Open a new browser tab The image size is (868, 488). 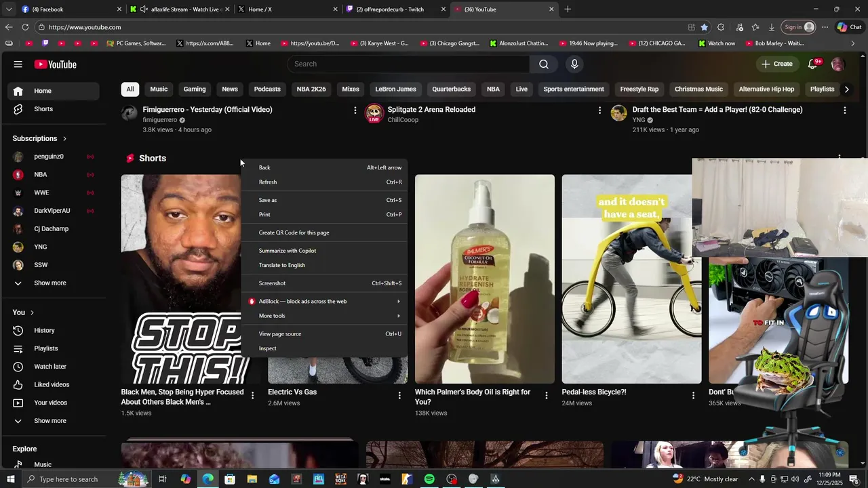[x=568, y=9]
